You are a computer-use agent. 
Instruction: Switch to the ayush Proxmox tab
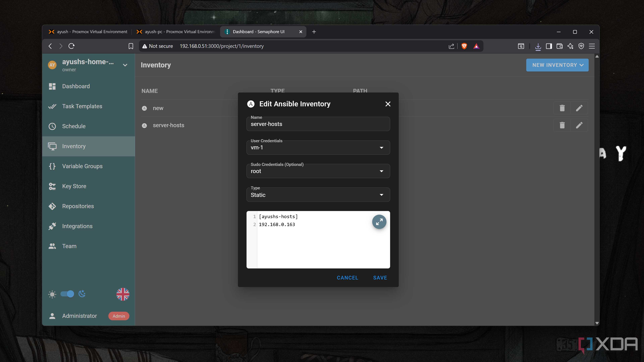[88, 32]
